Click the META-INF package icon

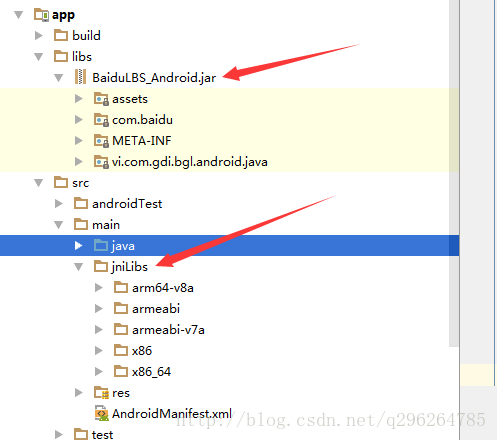tap(101, 141)
